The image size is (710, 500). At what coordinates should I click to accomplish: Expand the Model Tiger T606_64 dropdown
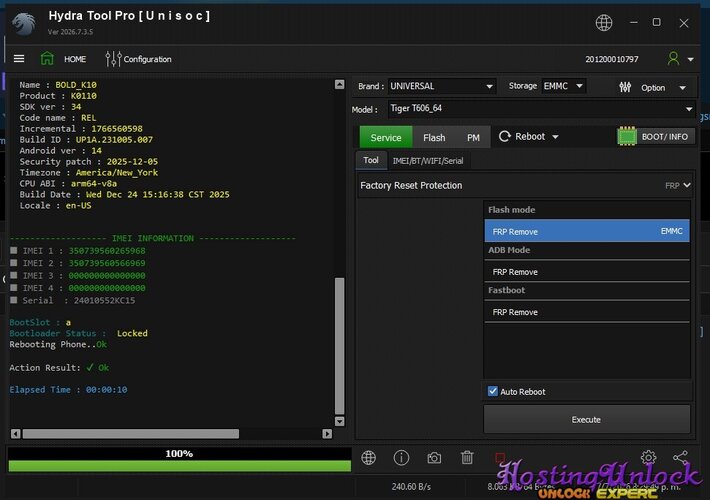coord(541,109)
